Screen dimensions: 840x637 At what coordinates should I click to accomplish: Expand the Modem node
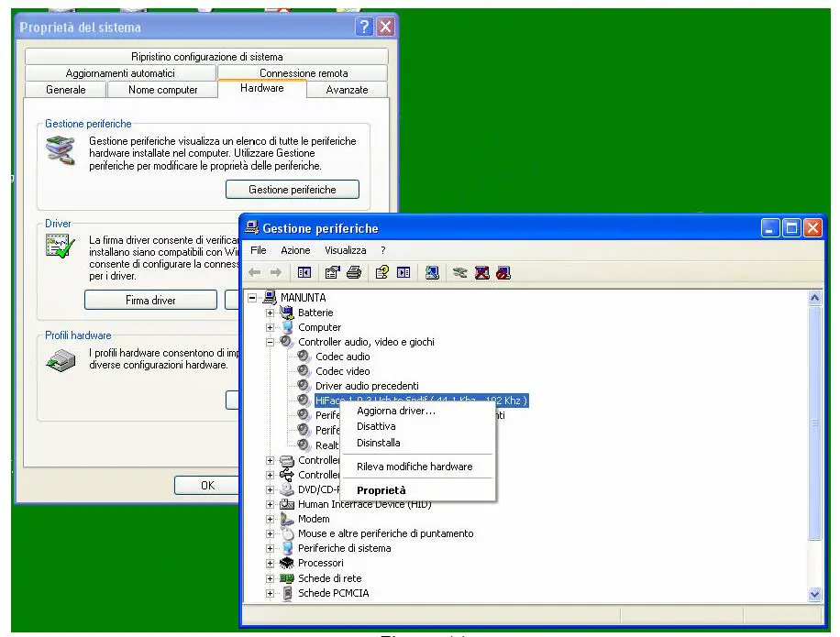[270, 519]
